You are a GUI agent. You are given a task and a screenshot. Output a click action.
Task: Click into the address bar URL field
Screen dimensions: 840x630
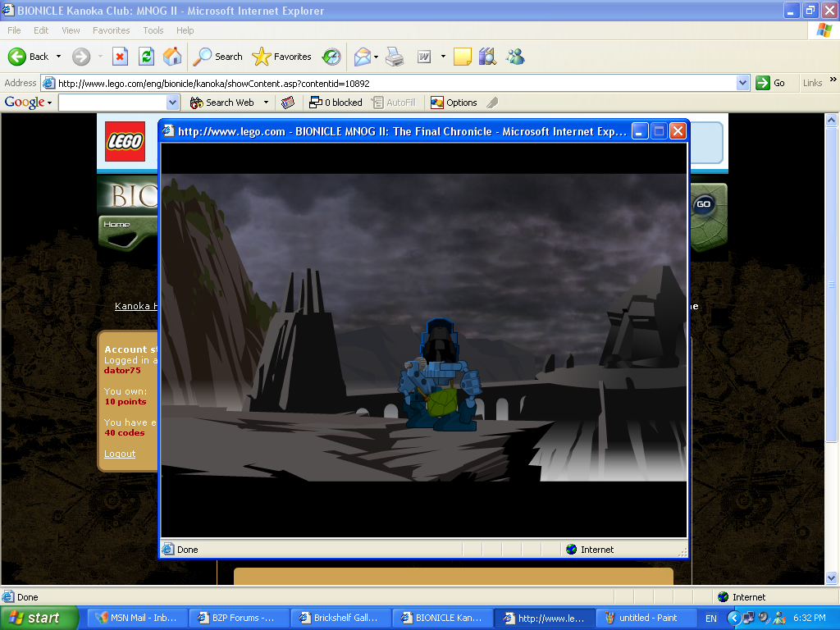click(395, 83)
